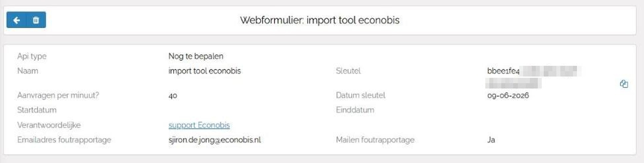Click the Datum sleutel value 09-06-2026
The width and height of the screenshot is (644, 163).
click(x=508, y=95)
